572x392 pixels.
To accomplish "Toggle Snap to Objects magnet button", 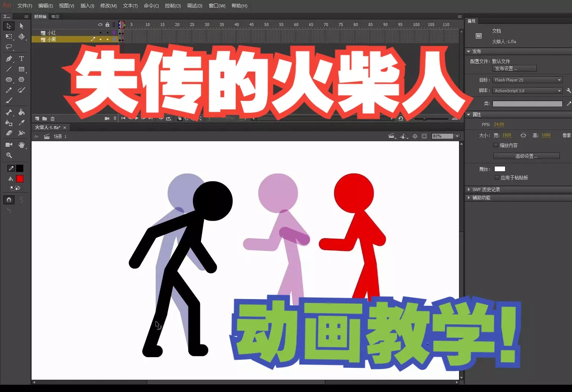I will click(9, 200).
